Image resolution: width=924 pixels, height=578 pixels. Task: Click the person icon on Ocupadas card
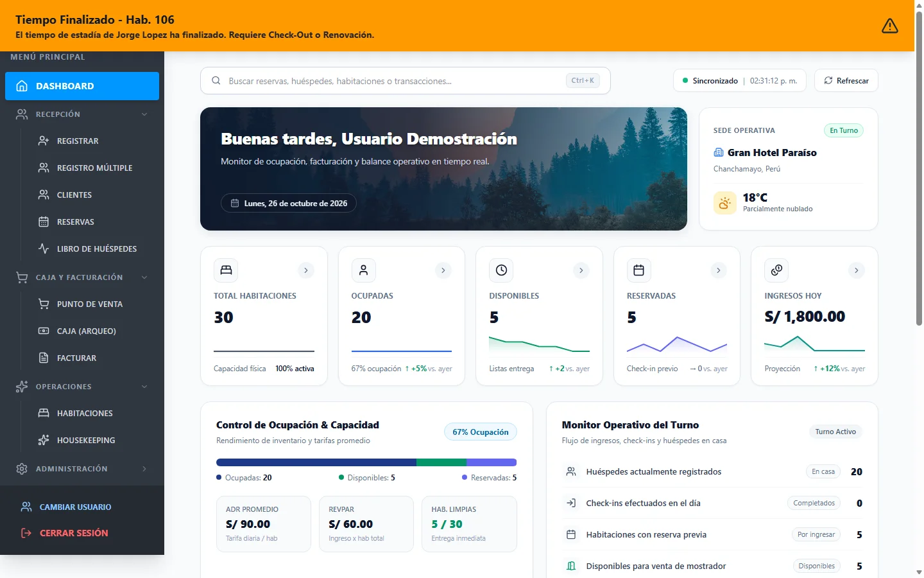coord(363,270)
